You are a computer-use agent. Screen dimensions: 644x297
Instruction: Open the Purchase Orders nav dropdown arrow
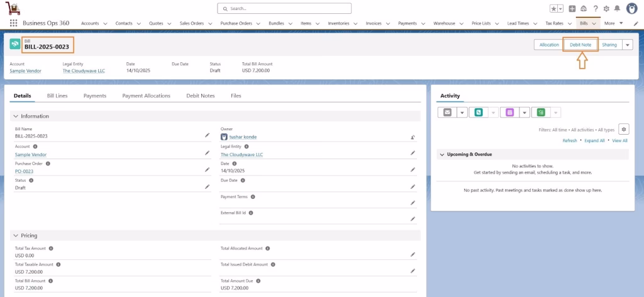(x=258, y=23)
